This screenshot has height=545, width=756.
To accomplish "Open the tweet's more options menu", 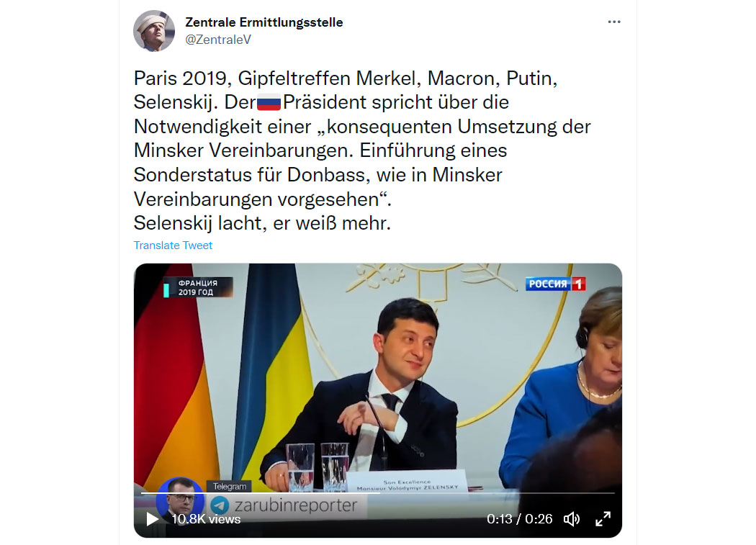I will (x=613, y=22).
